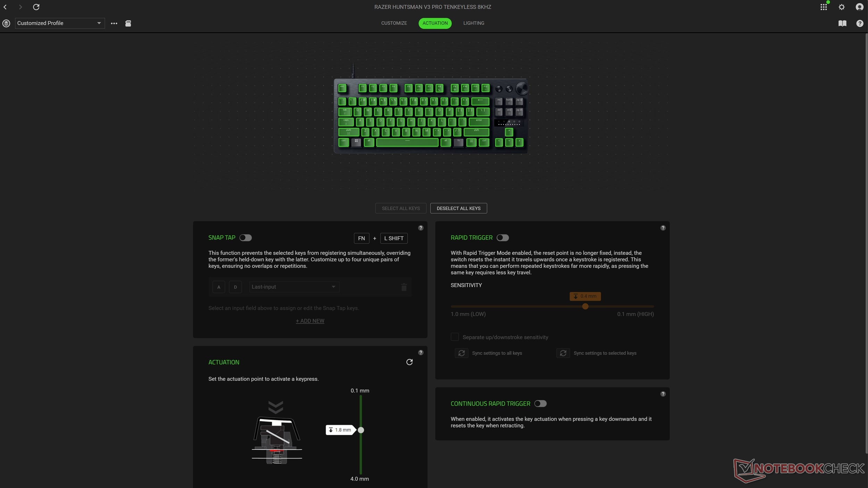Open the Razer modules grid icon
Image resolution: width=868 pixels, height=488 pixels.
point(824,7)
